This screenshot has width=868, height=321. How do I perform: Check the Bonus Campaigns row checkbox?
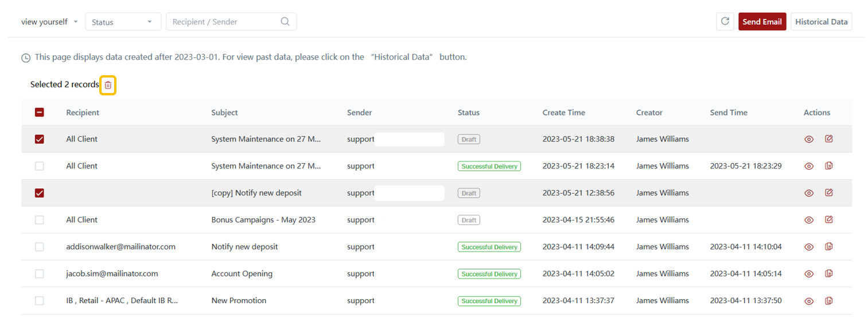click(x=40, y=220)
